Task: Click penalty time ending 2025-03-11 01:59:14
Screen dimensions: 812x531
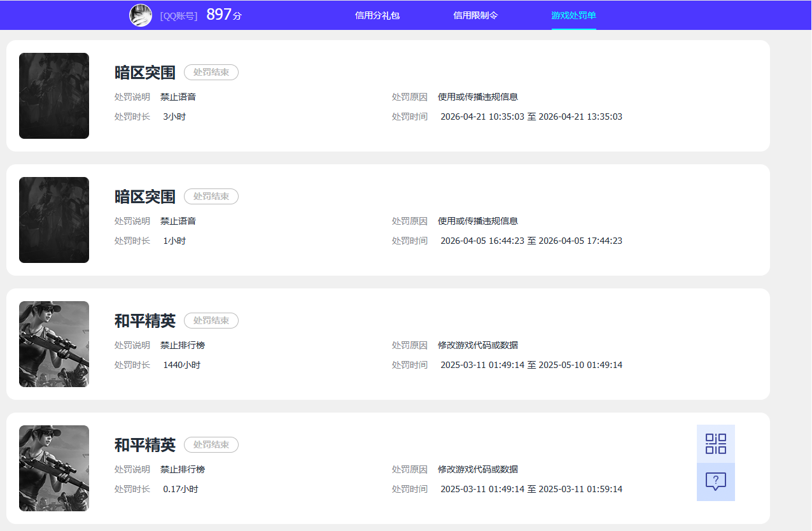Action: pyautogui.click(x=531, y=489)
